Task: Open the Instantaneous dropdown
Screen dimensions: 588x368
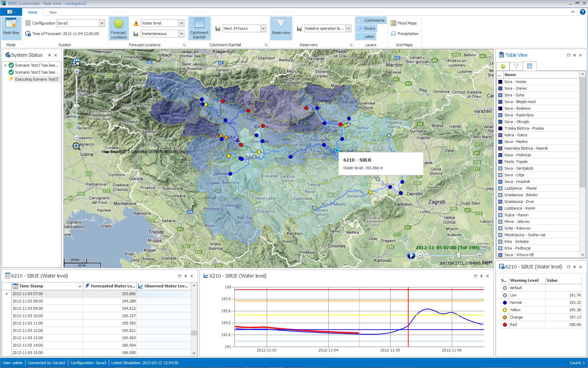Action: (181, 34)
